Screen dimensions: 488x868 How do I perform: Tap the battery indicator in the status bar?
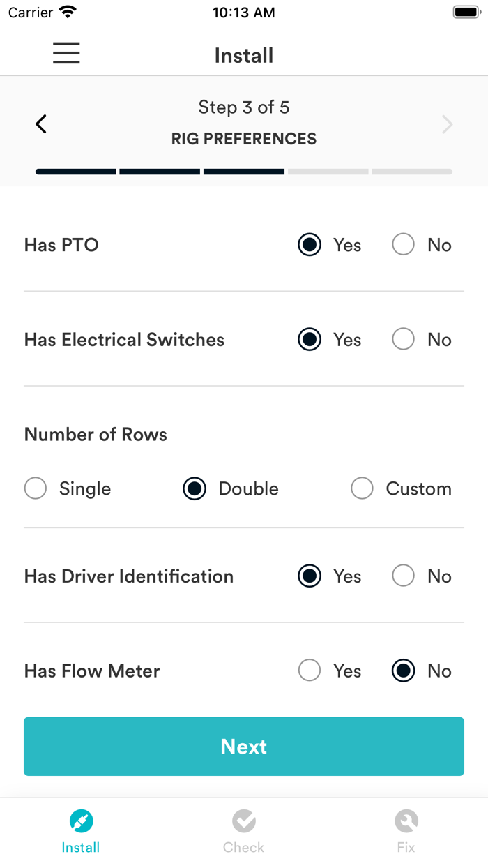(x=464, y=11)
